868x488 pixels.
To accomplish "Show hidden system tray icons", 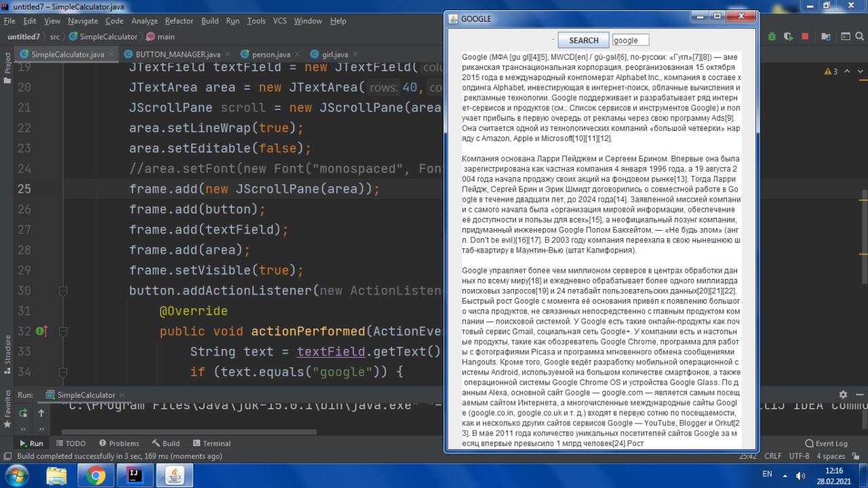I will coord(785,474).
